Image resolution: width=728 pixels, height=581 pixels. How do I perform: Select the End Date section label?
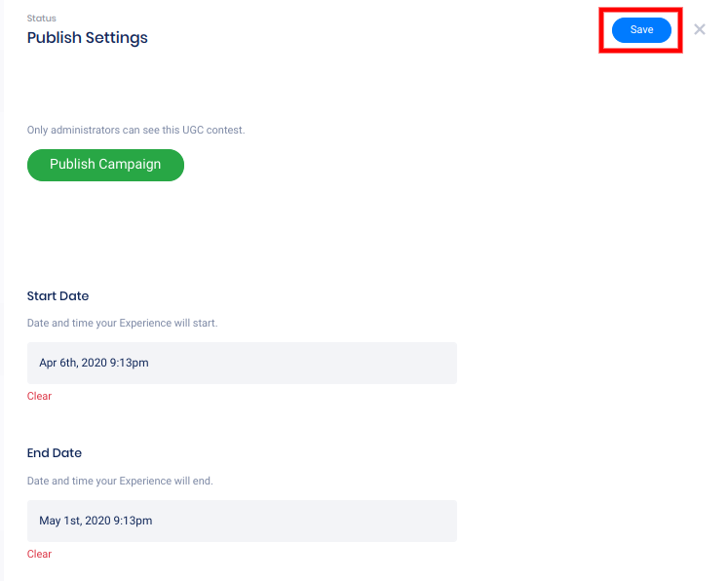point(55,453)
